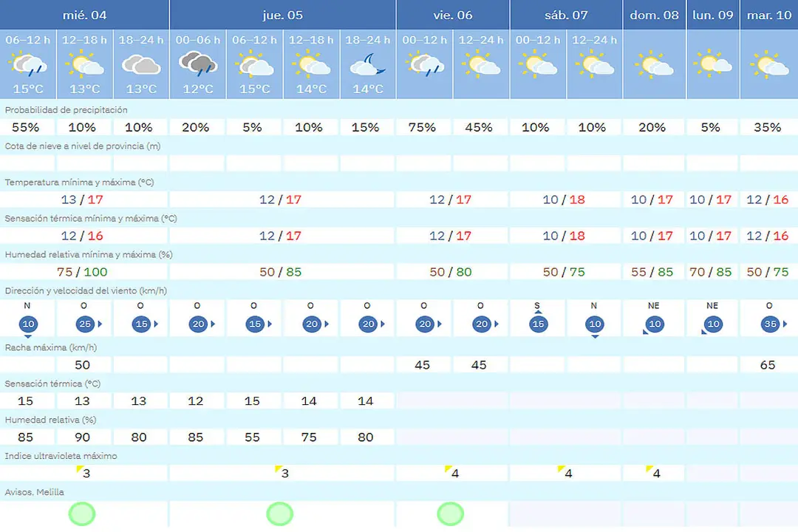The height and width of the screenshot is (532, 798).
Task: Click the 50 / 80 relative humidity value
Action: click(x=451, y=272)
